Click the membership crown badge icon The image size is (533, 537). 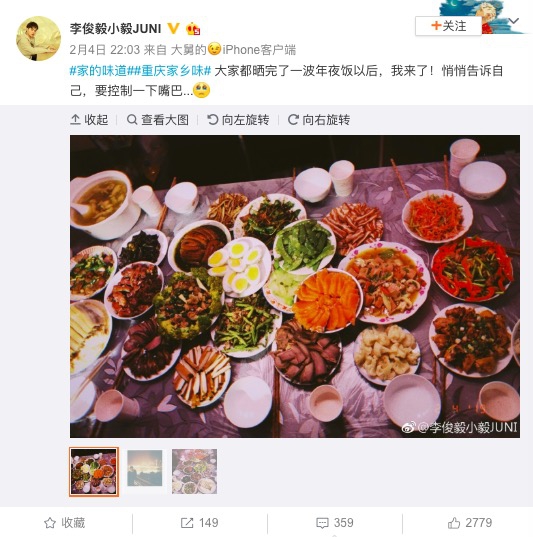click(193, 29)
